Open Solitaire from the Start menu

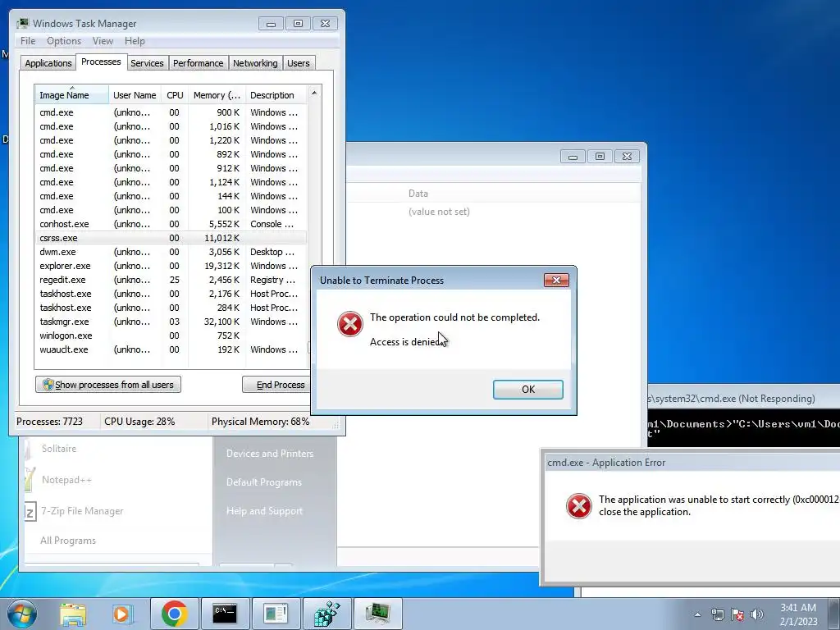point(59,449)
